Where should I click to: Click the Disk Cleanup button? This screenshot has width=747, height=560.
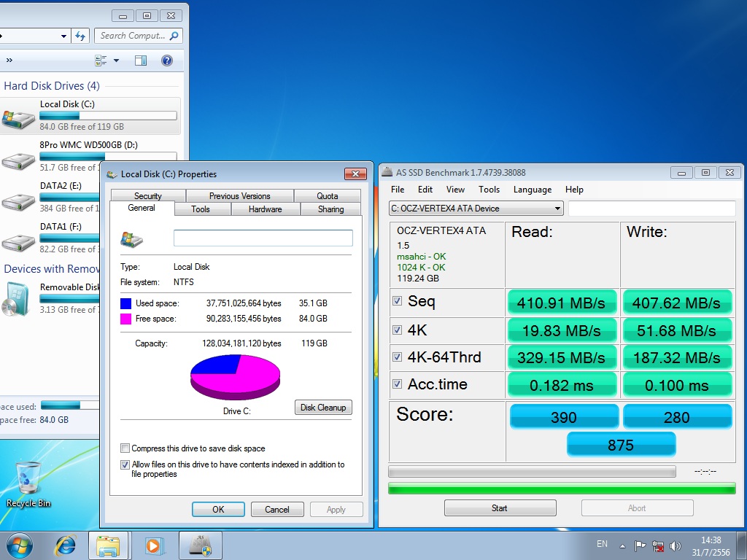pyautogui.click(x=323, y=407)
